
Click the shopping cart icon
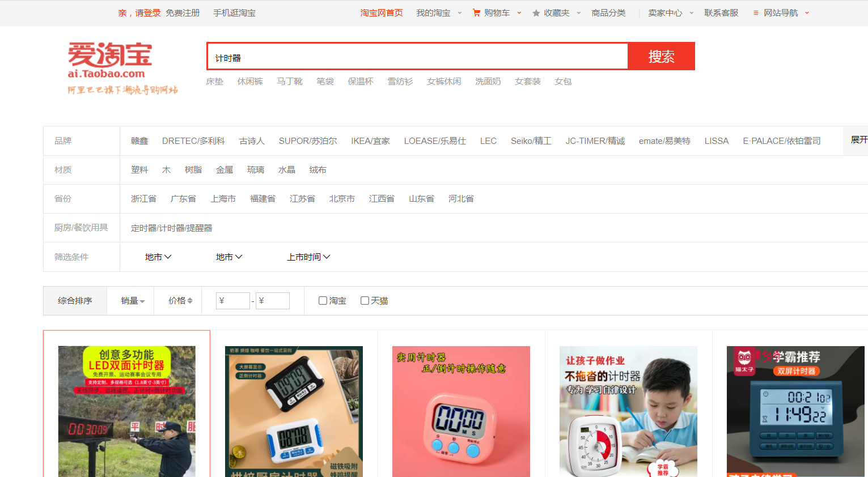click(477, 12)
